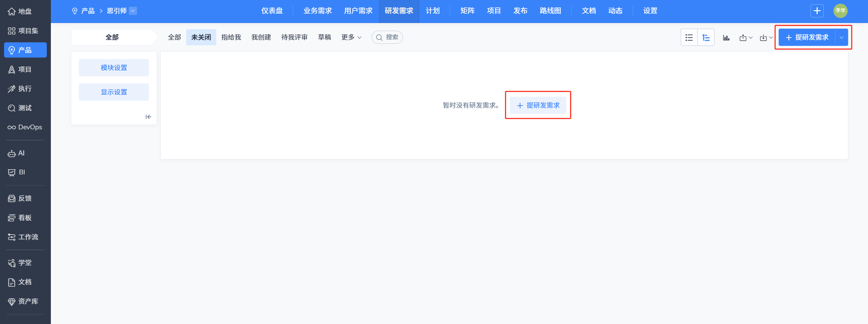Switch to 计划 tab
The width and height of the screenshot is (868, 324).
[x=433, y=11]
